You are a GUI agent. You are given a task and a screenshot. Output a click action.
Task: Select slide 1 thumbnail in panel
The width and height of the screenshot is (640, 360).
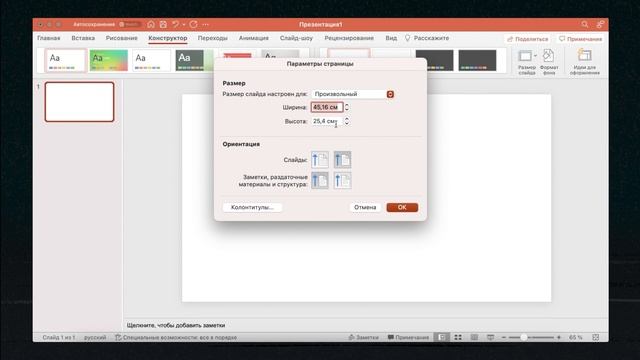(79, 102)
